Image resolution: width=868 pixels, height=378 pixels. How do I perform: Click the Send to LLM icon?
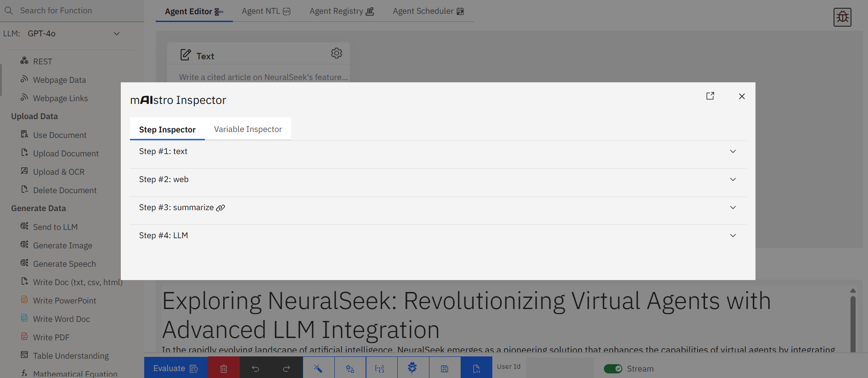tap(24, 226)
